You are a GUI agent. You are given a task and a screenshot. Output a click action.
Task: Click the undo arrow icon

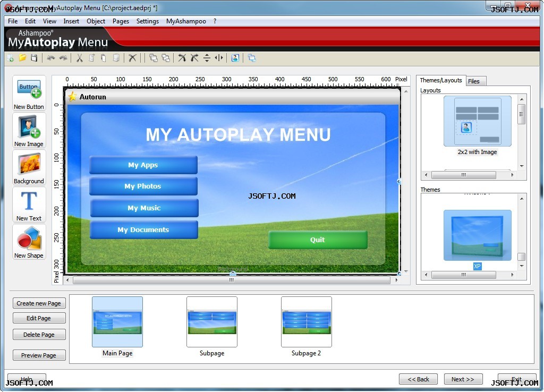(51, 58)
